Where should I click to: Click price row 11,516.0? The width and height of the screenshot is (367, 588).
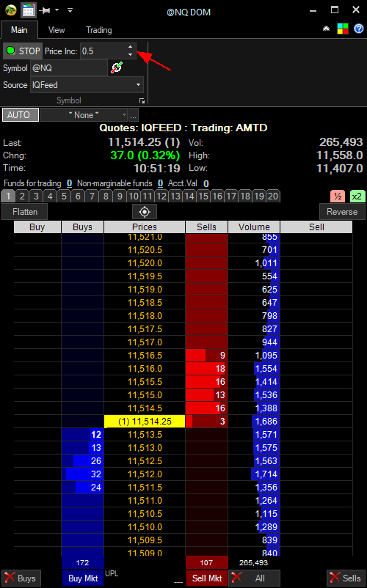[145, 369]
